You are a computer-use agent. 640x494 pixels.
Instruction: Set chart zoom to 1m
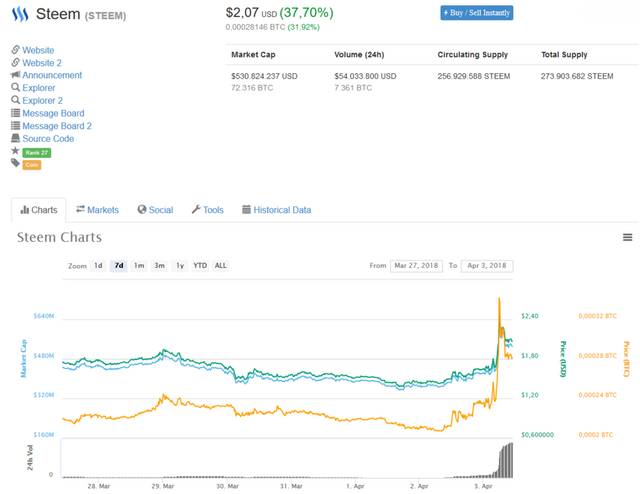point(139,266)
